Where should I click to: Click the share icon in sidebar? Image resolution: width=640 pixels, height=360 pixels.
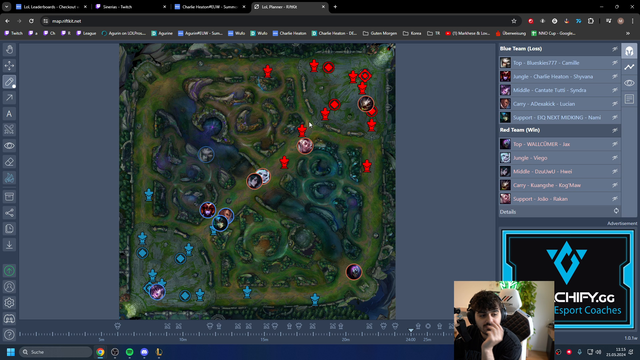coord(9,213)
